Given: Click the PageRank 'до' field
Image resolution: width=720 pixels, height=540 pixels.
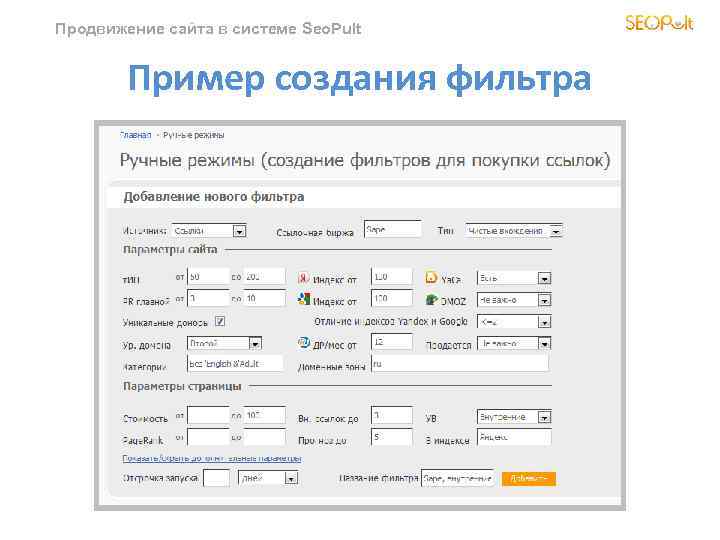Looking at the screenshot, I should point(264,437).
